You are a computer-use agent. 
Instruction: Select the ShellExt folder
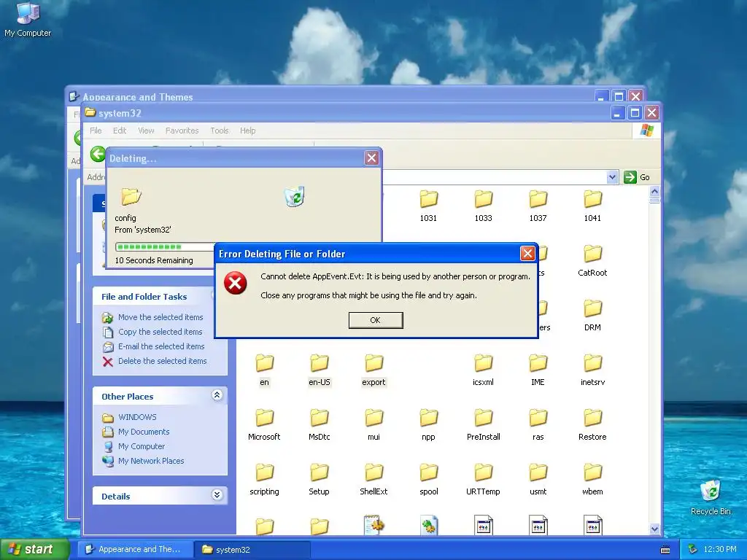click(373, 480)
